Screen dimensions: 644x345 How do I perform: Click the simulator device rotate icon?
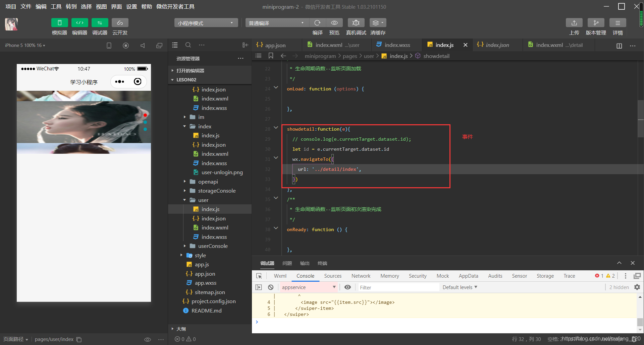[109, 45]
